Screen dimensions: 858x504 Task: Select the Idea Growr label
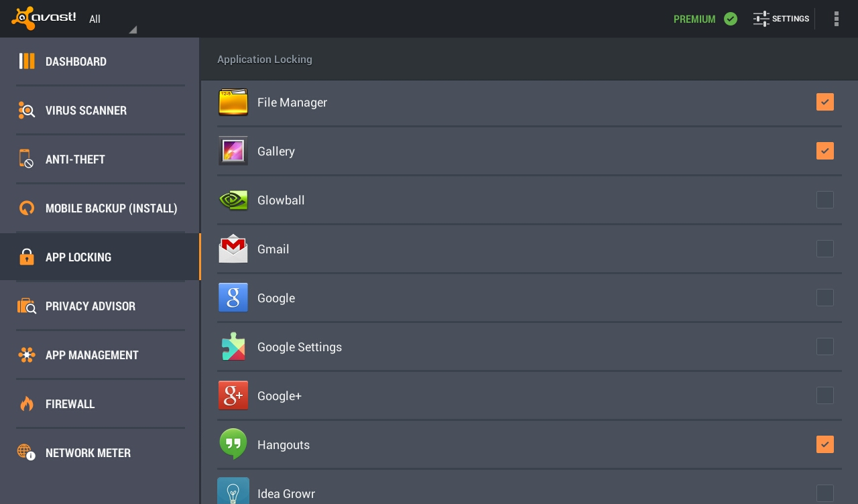point(286,494)
